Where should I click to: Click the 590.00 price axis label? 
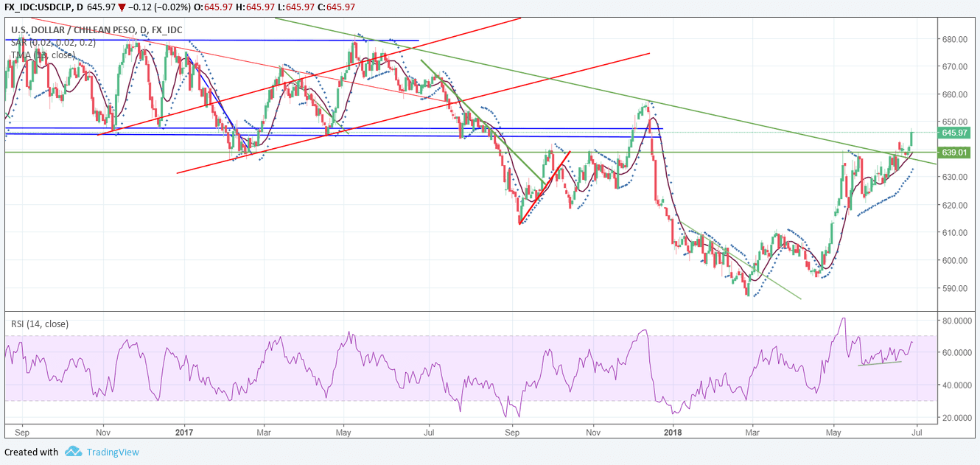956,288
